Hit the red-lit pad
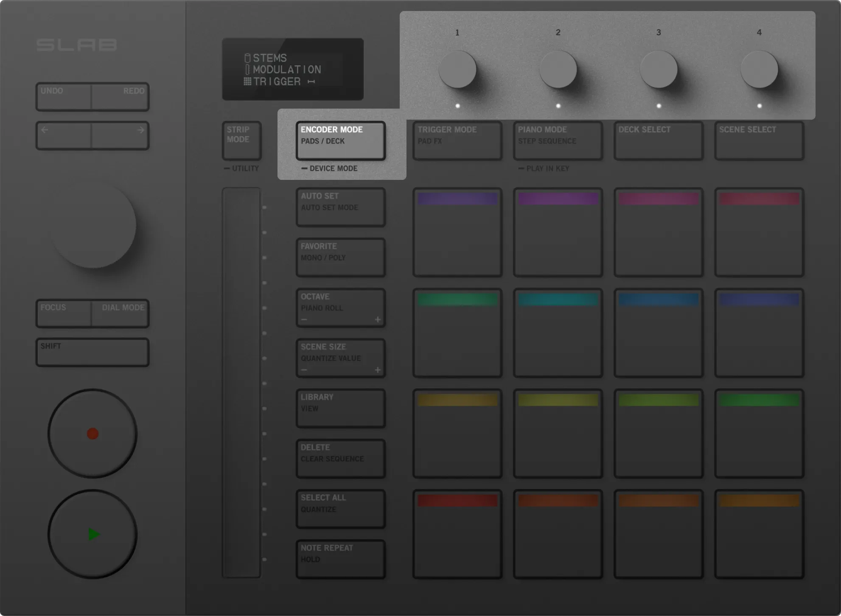 point(457,534)
